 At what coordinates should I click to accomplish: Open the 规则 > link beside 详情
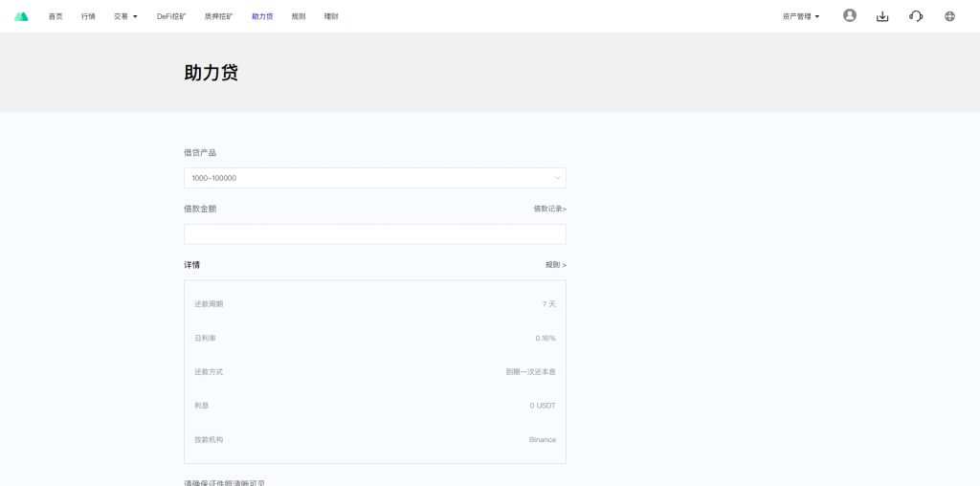pos(555,265)
